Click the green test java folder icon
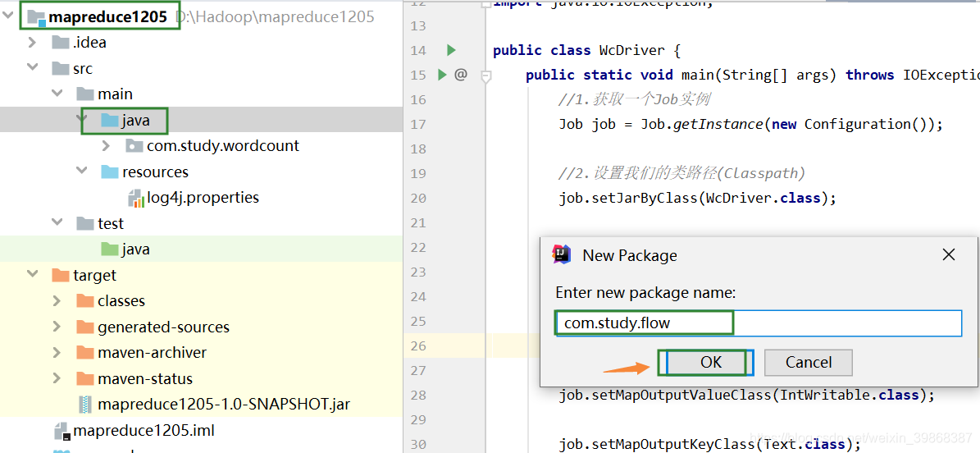980x453 pixels. pos(109,249)
